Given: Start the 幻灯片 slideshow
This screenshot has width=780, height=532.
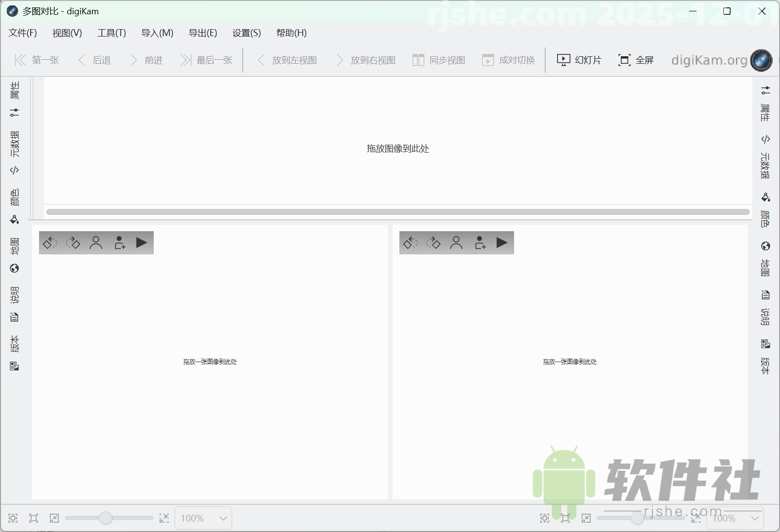Looking at the screenshot, I should [x=579, y=60].
